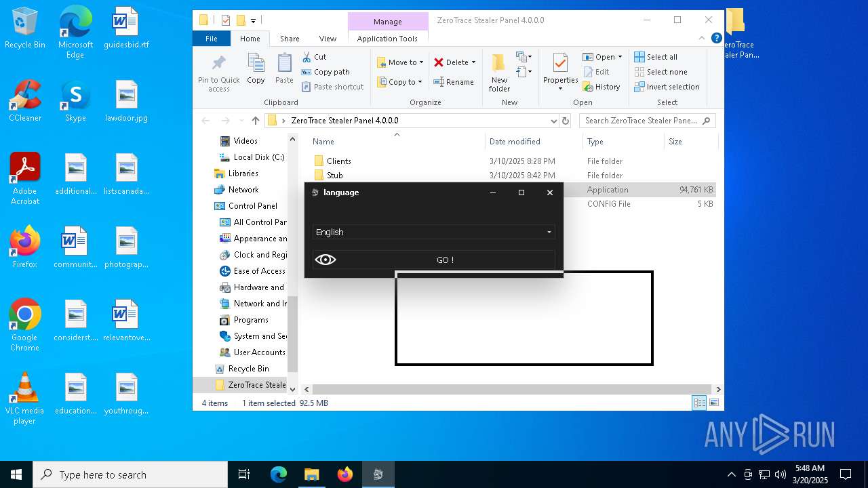The width and height of the screenshot is (868, 488).
Task: Click the file list horizontal scrollbar
Action: tap(512, 389)
